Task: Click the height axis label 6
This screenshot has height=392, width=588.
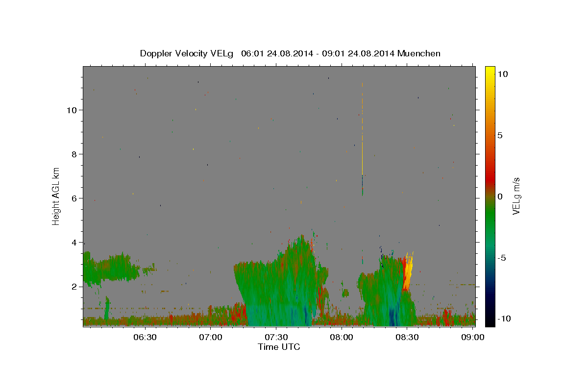Action: [74, 198]
